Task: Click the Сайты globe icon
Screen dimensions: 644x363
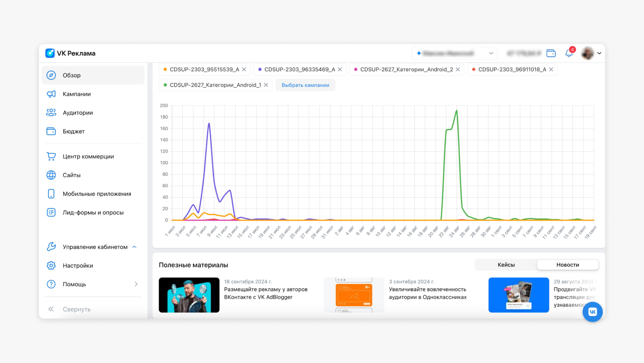Action: (51, 175)
